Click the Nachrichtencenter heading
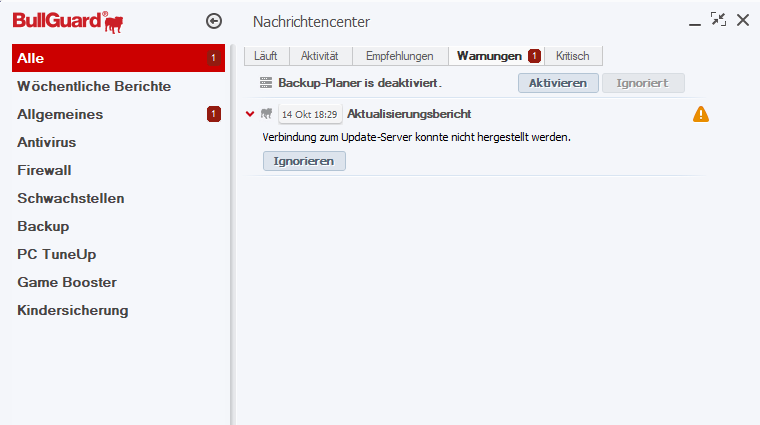This screenshot has height=425, width=760. [311, 22]
